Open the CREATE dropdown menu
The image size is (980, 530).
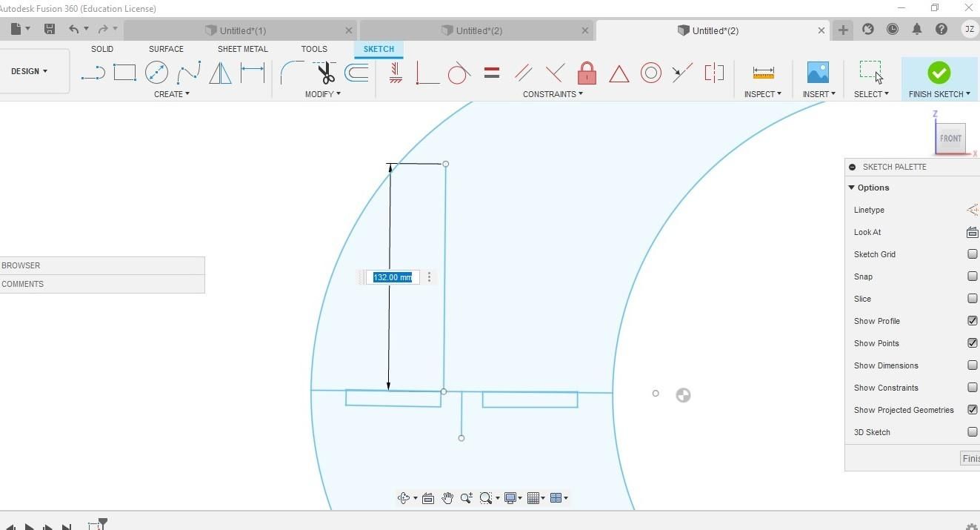[x=172, y=94]
